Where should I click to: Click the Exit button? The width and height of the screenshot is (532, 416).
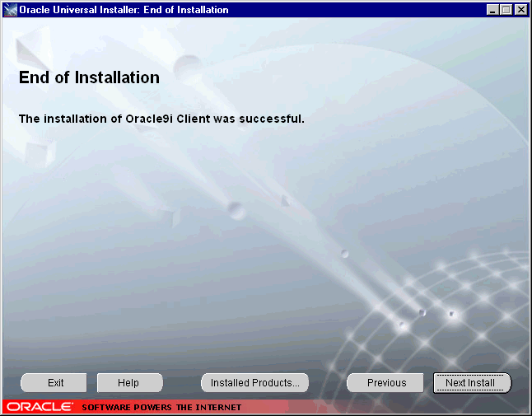coord(54,383)
